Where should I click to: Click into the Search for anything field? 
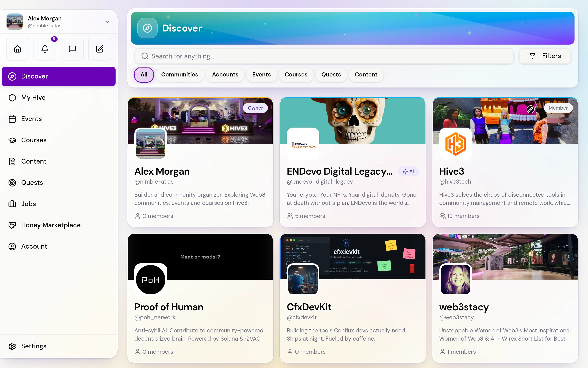324,56
